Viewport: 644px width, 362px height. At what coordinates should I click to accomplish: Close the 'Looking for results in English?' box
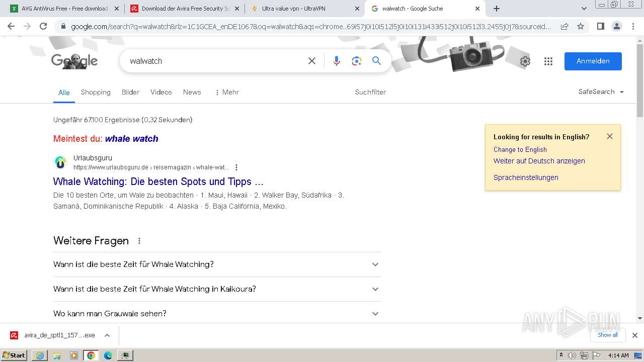click(x=610, y=136)
